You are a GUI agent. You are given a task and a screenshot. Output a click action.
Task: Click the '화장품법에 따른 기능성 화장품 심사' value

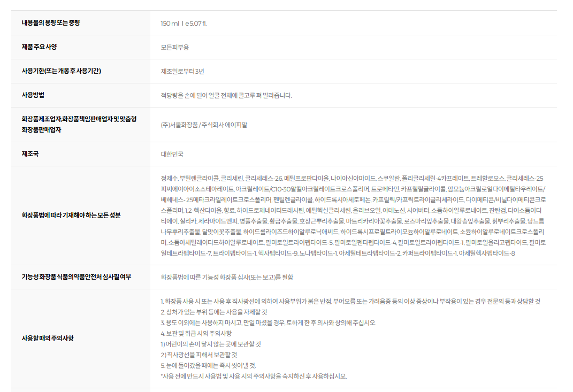pyautogui.click(x=227, y=278)
